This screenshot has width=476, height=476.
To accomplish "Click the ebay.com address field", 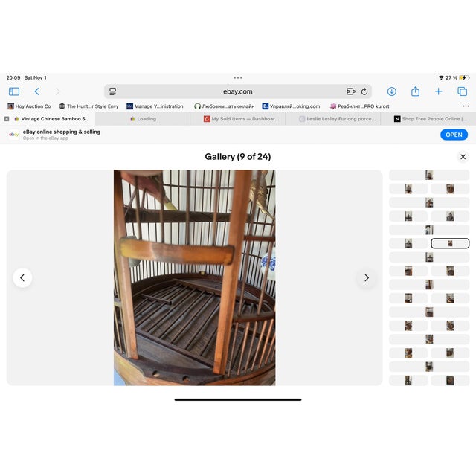I will (238, 91).
